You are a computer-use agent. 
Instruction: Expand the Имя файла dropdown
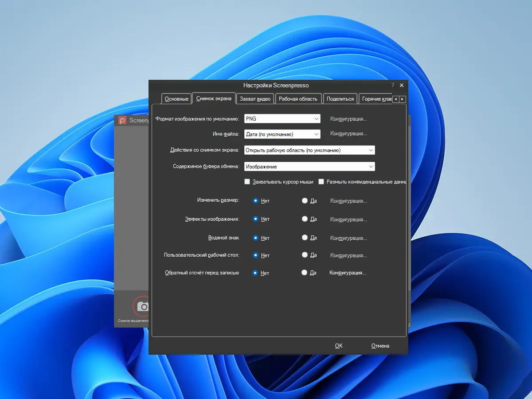pyautogui.click(x=282, y=134)
